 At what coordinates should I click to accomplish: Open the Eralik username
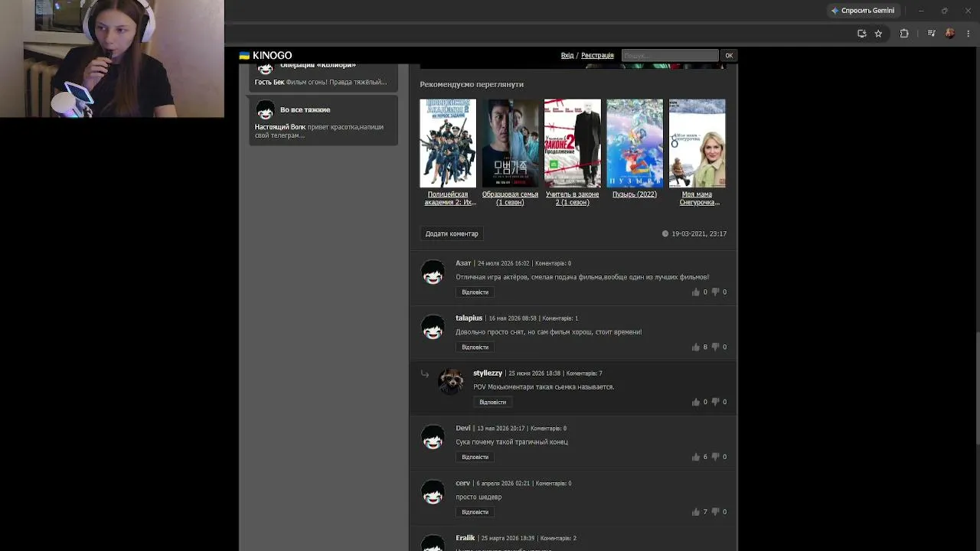click(465, 538)
